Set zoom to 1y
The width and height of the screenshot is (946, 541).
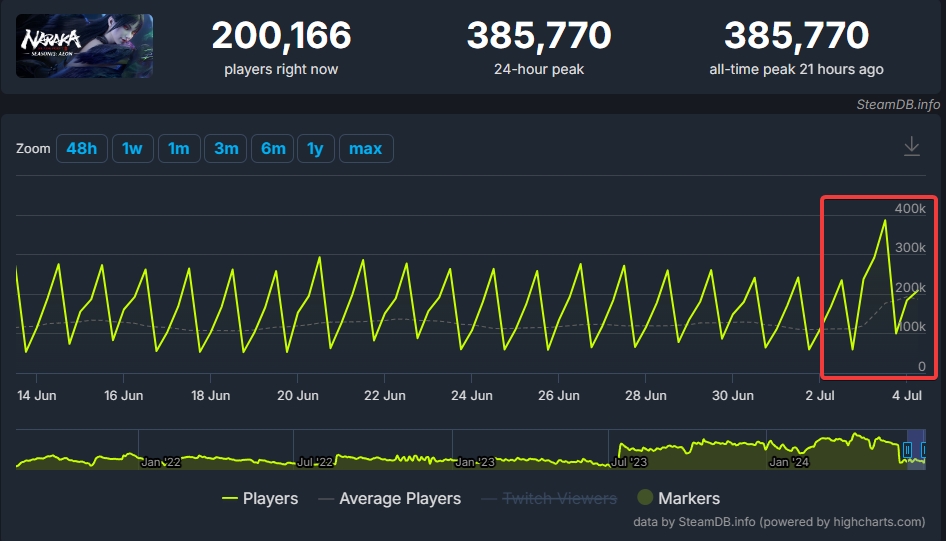316,148
